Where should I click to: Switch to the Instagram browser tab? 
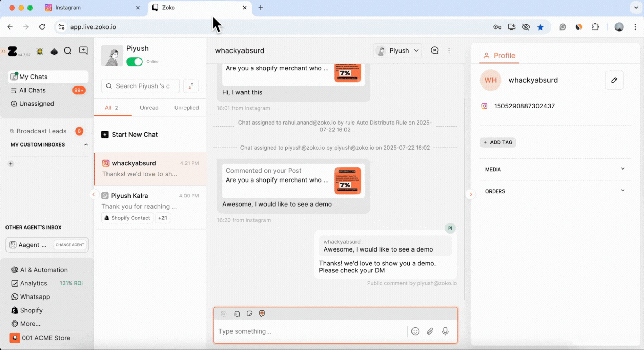93,8
